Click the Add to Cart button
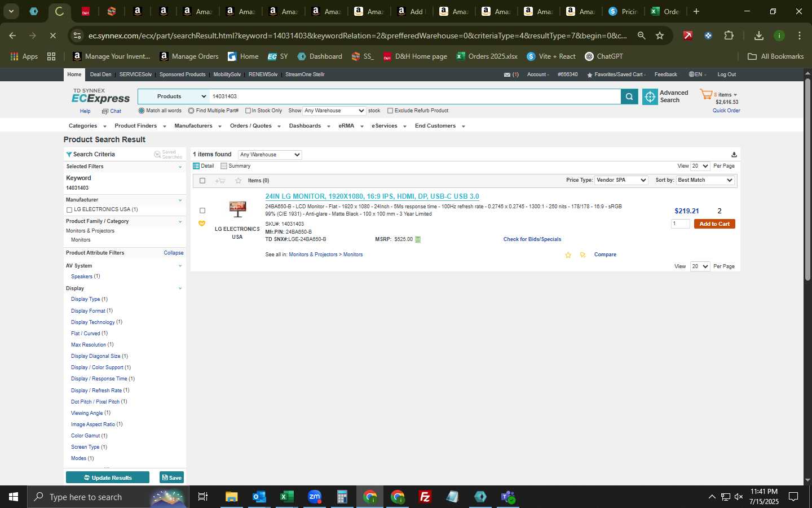The image size is (812, 508). pos(714,224)
